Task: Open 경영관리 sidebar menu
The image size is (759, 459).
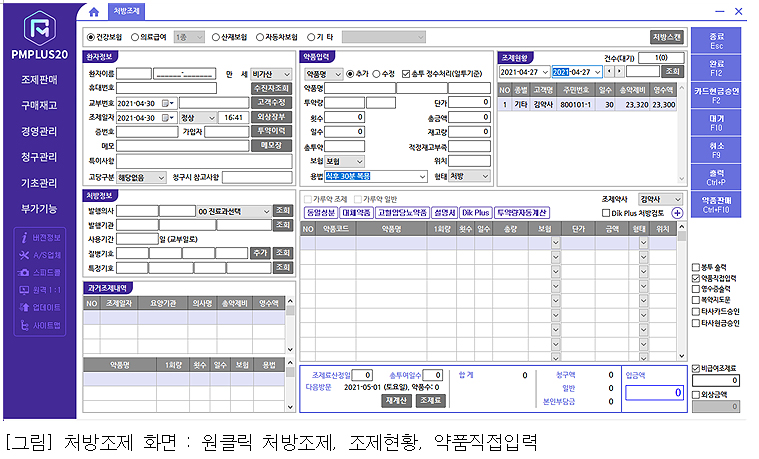Action: pyautogui.click(x=39, y=131)
